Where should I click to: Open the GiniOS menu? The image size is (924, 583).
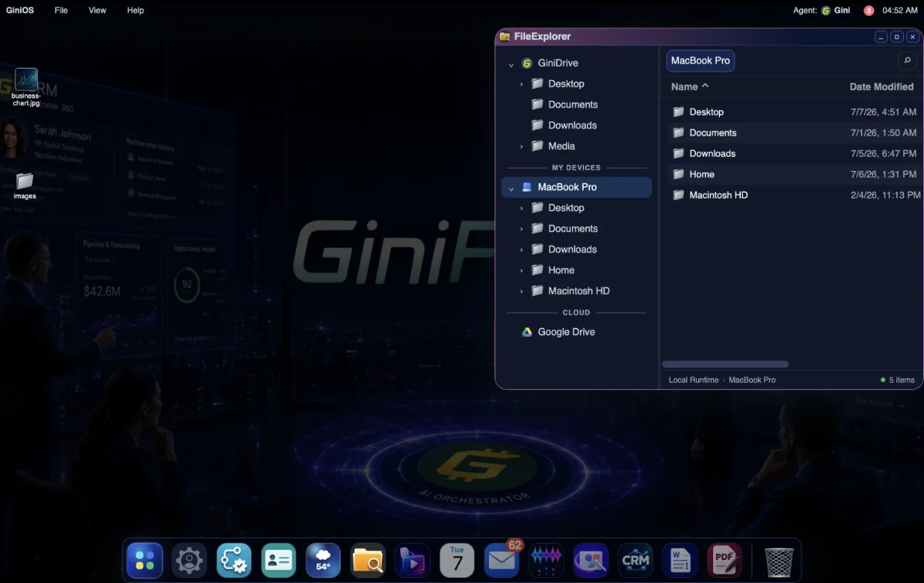[x=20, y=11]
